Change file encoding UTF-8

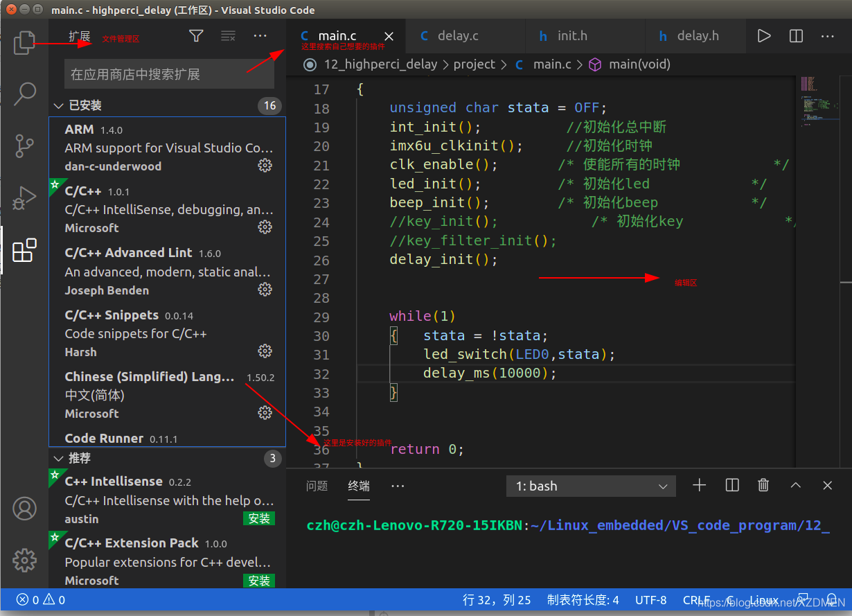click(x=651, y=600)
